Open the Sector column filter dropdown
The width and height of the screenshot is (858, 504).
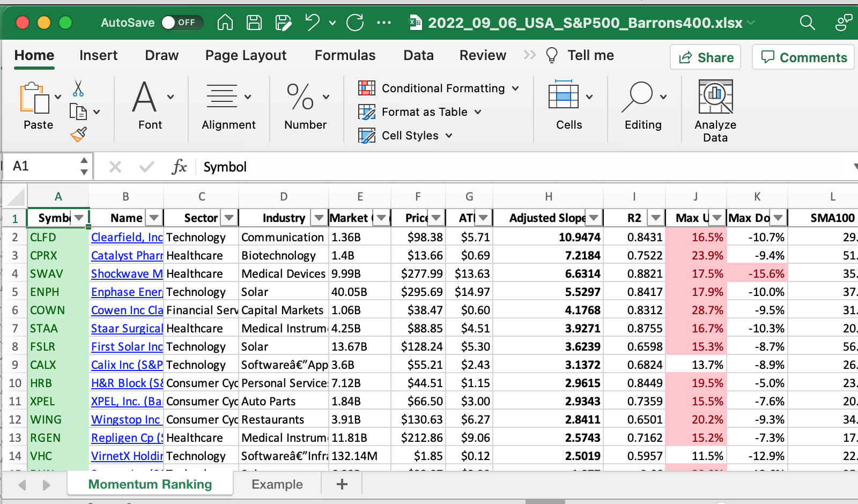pos(230,218)
